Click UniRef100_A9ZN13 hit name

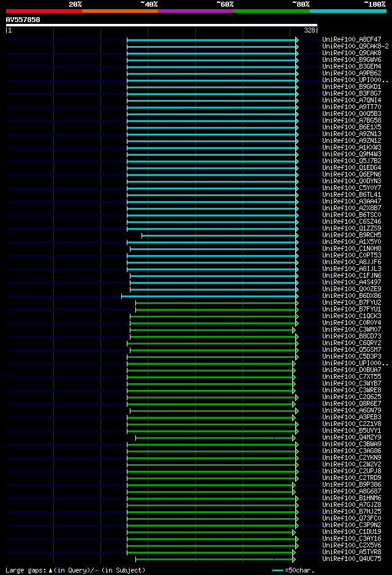coord(352,134)
